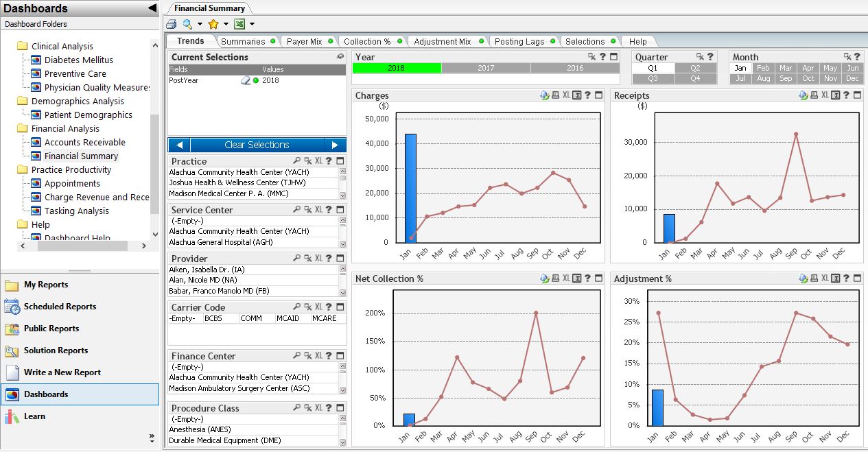Clear the Month selection box
The image size is (868, 452).
[848, 57]
